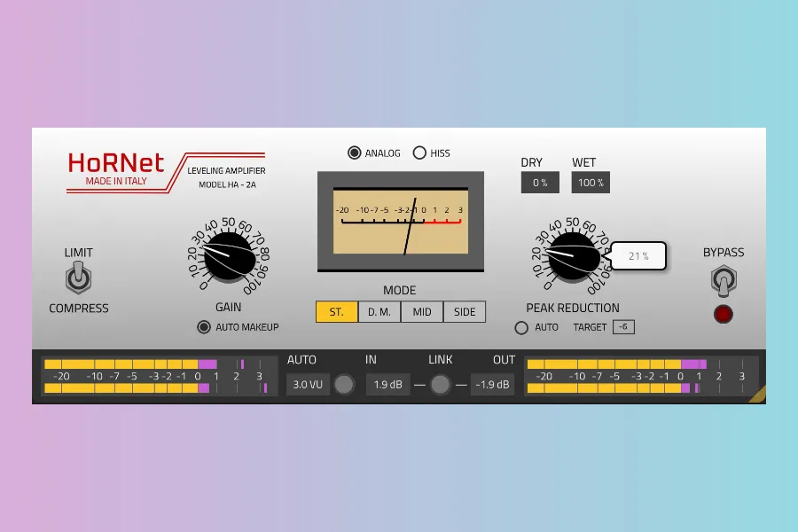The image size is (798, 532).
Task: Flip the Limit/Compress toggle switch
Action: coord(78,279)
